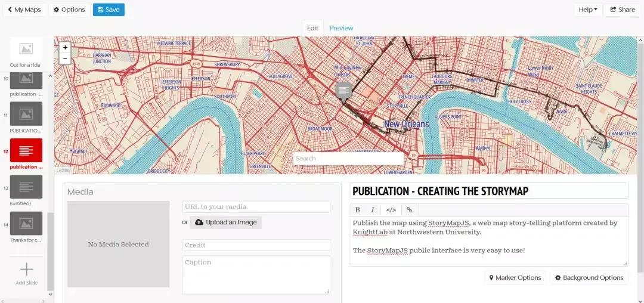Open the Help dropdown menu
This screenshot has height=303, width=644.
click(x=588, y=10)
